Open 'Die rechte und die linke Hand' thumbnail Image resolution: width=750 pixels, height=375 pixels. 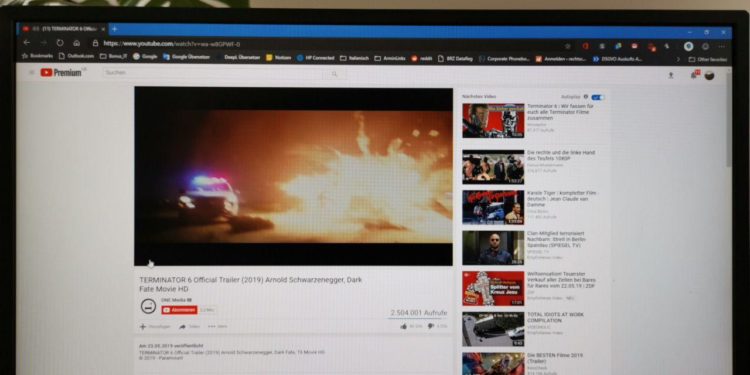(493, 167)
